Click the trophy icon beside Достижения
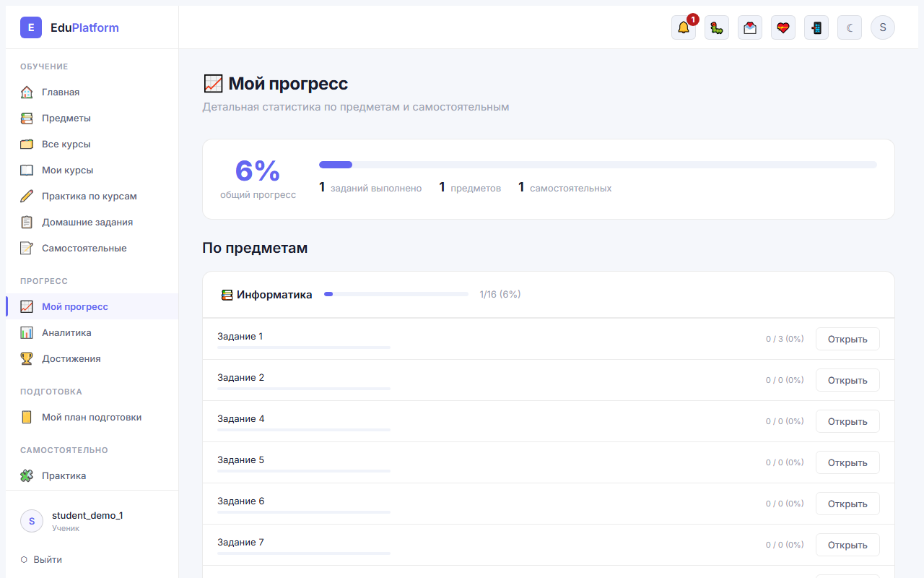The image size is (924, 578). coord(27,358)
